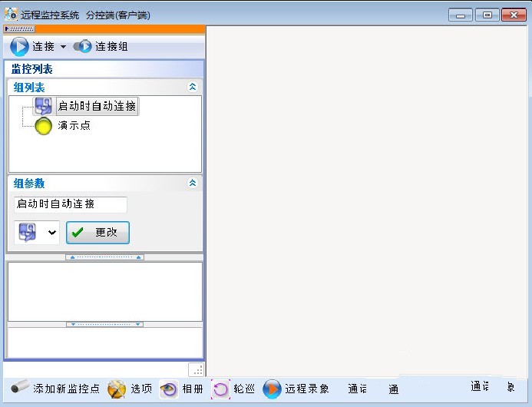Open 选项 options tool icon
The height and width of the screenshot is (407, 532).
click(117, 389)
